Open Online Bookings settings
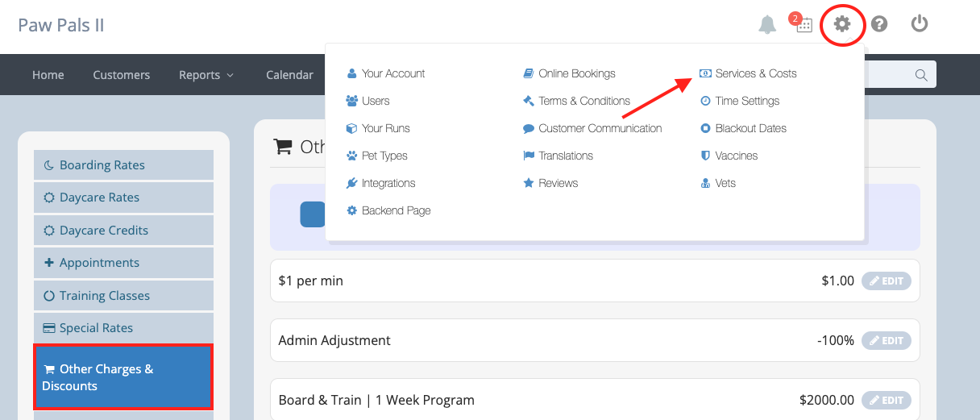 click(569, 73)
